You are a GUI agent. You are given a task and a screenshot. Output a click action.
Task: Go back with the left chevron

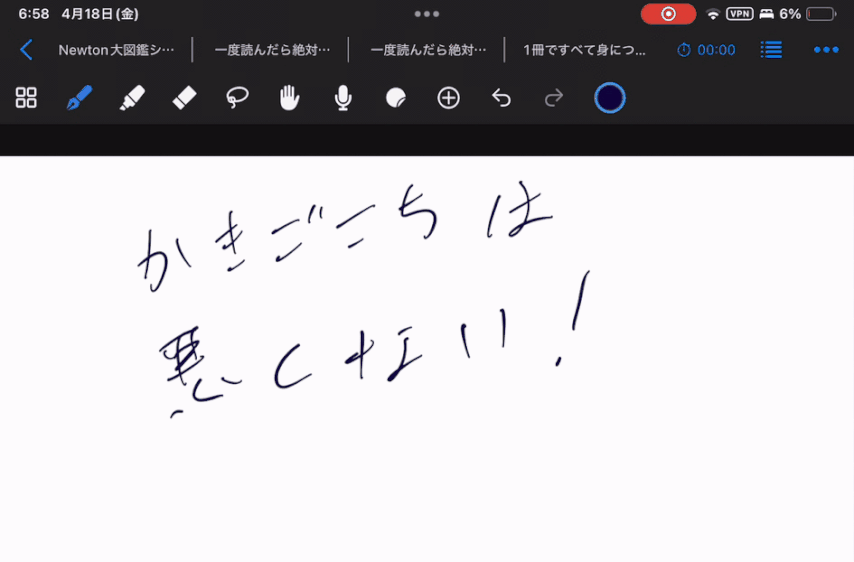(x=26, y=50)
